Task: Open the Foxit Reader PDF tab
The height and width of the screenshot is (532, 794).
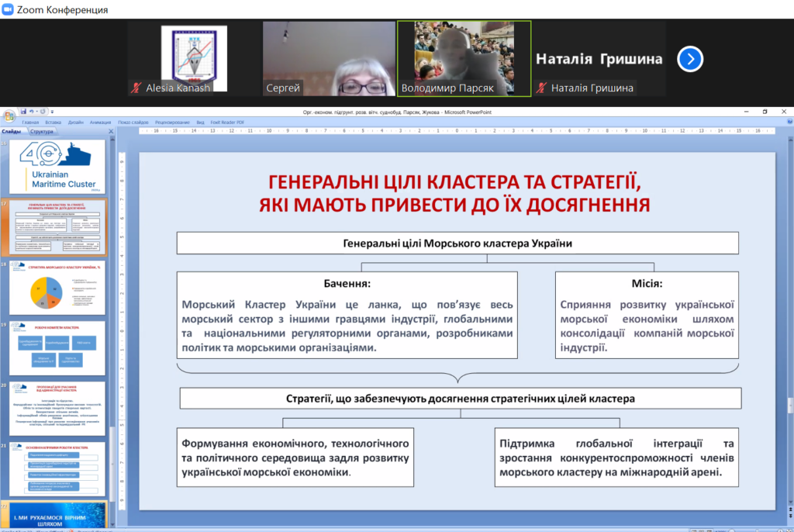Action: (228, 123)
